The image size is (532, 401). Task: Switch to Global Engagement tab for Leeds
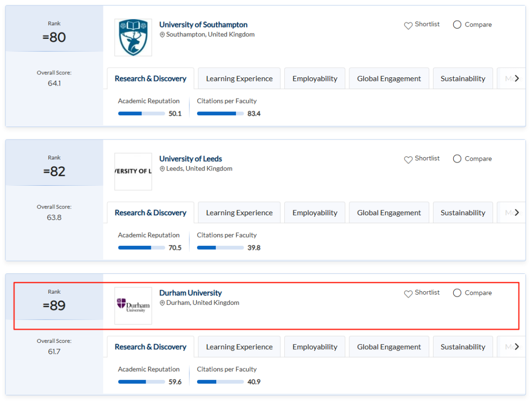tap(389, 212)
